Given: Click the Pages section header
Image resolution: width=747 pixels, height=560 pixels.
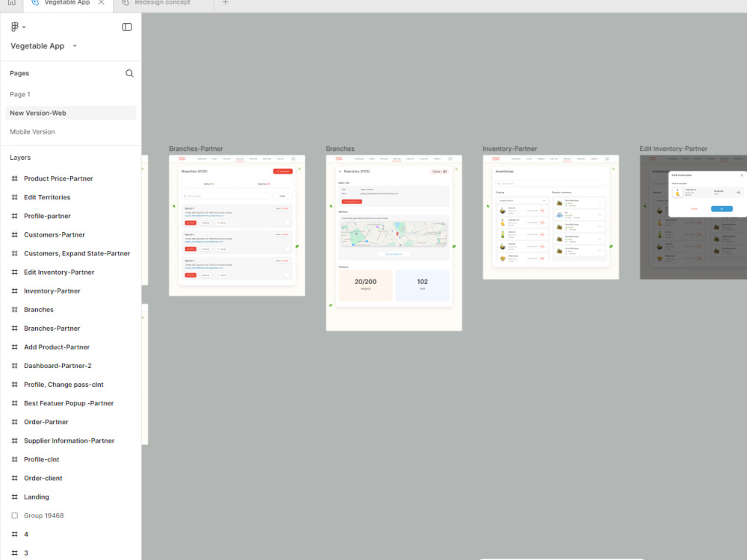Looking at the screenshot, I should pyautogui.click(x=19, y=73).
